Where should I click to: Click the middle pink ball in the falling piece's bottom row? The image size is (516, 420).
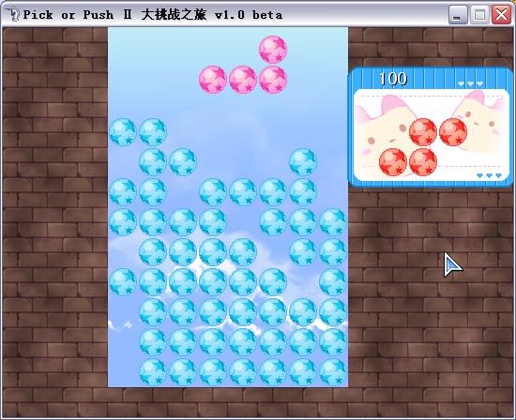coord(243,80)
